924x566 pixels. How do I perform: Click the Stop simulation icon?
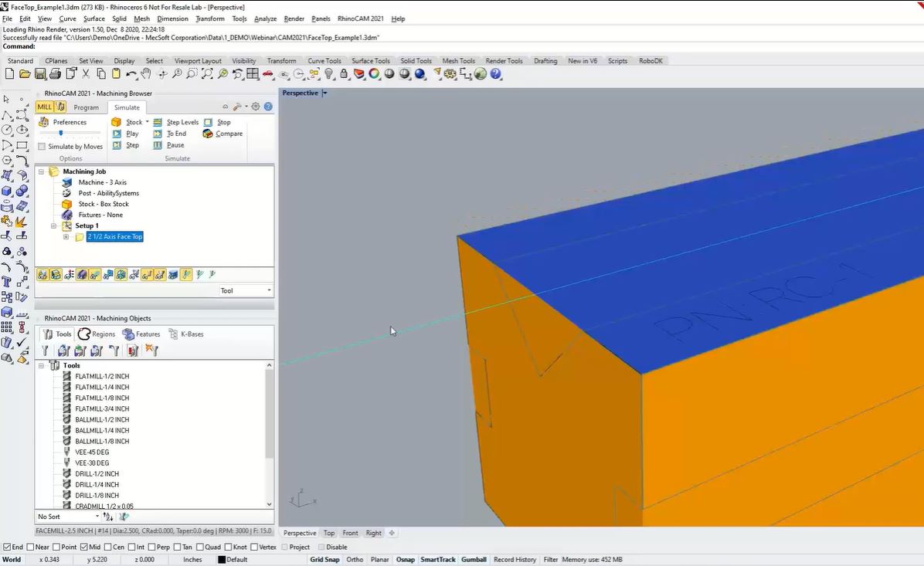(209, 122)
